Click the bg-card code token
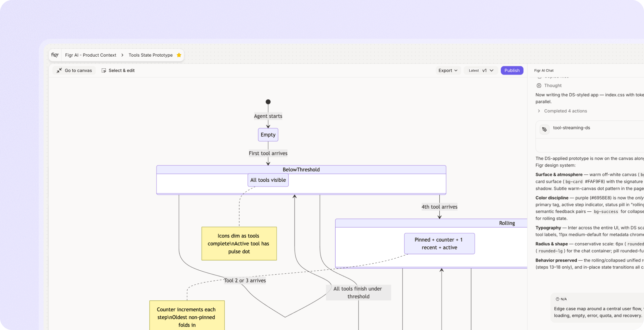 [574, 182]
